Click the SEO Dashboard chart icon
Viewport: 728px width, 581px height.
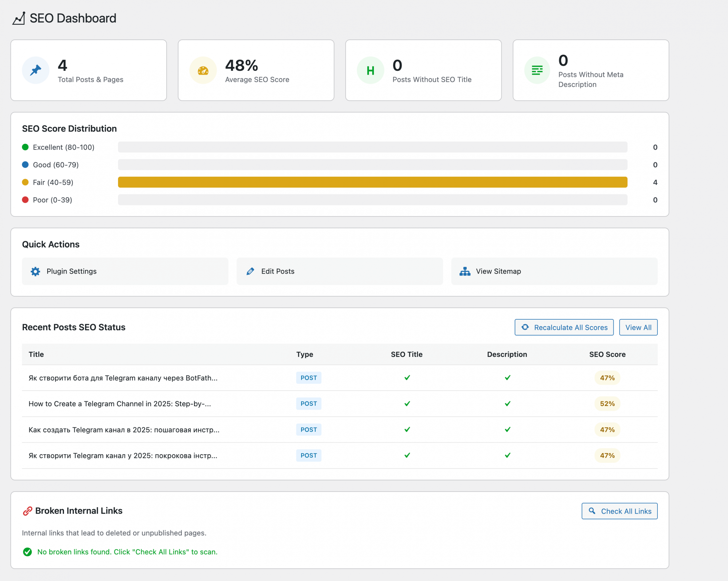pos(19,18)
